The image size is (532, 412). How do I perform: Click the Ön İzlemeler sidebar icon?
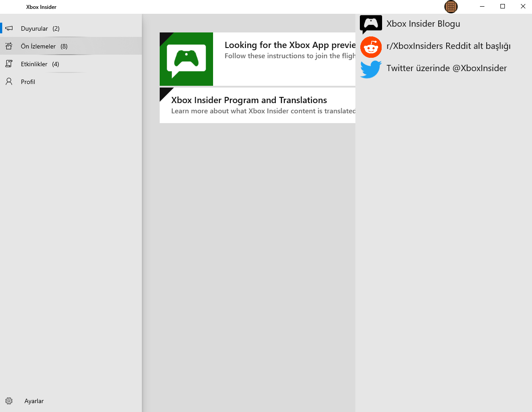pyautogui.click(x=9, y=46)
